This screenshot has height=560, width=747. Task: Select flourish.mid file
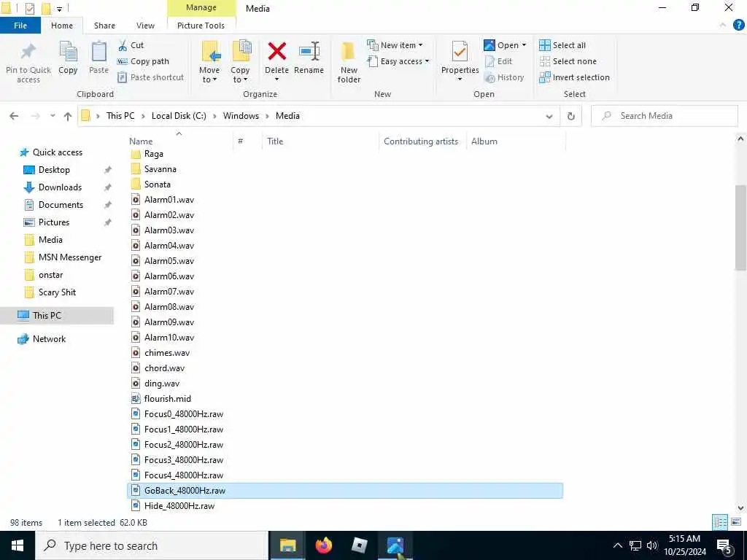click(x=167, y=399)
